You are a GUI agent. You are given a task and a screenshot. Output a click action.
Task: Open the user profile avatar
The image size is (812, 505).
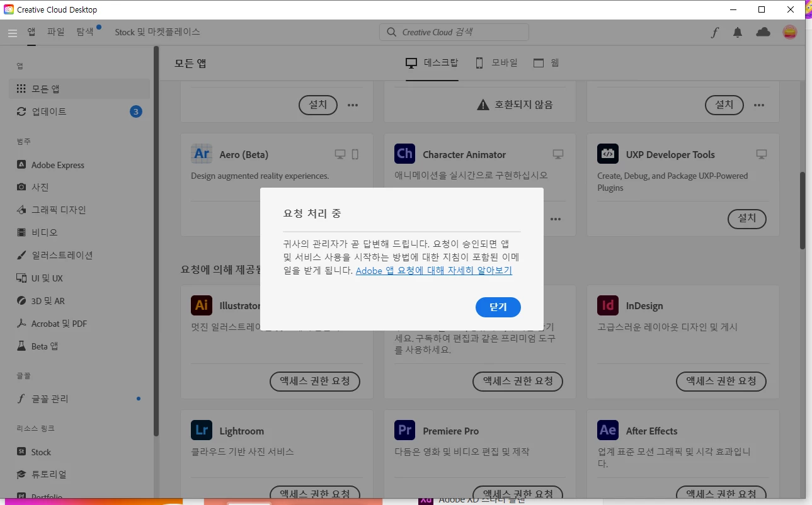click(x=789, y=32)
